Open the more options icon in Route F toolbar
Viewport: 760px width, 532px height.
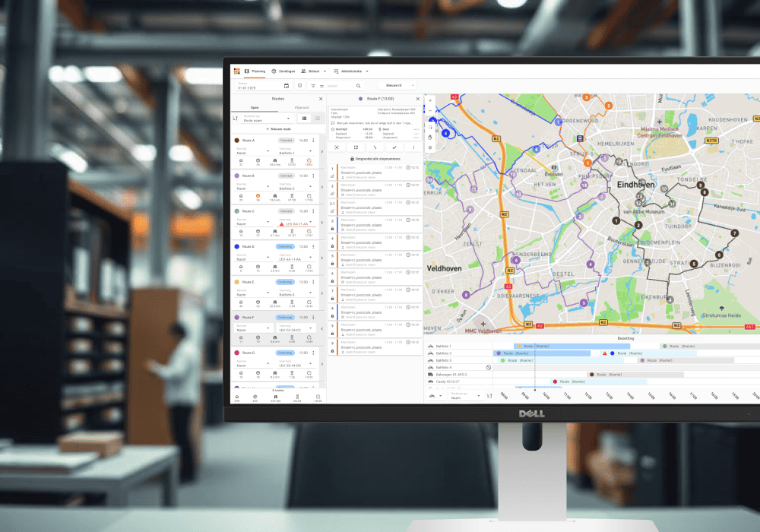pyautogui.click(x=413, y=147)
